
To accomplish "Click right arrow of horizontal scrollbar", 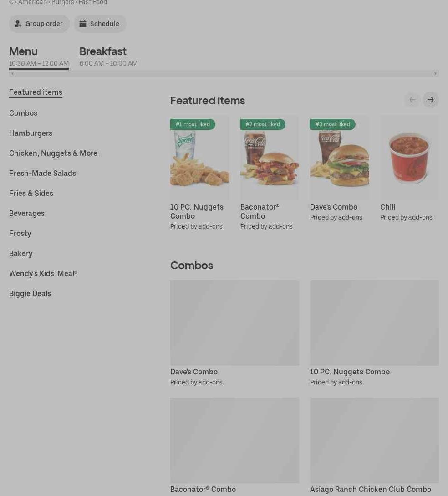I will [435, 73].
